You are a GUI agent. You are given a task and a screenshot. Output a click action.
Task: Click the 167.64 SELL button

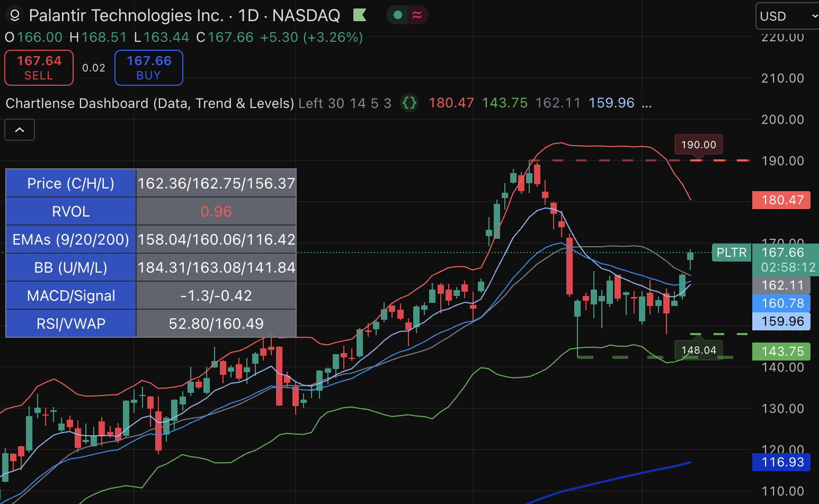tap(39, 68)
